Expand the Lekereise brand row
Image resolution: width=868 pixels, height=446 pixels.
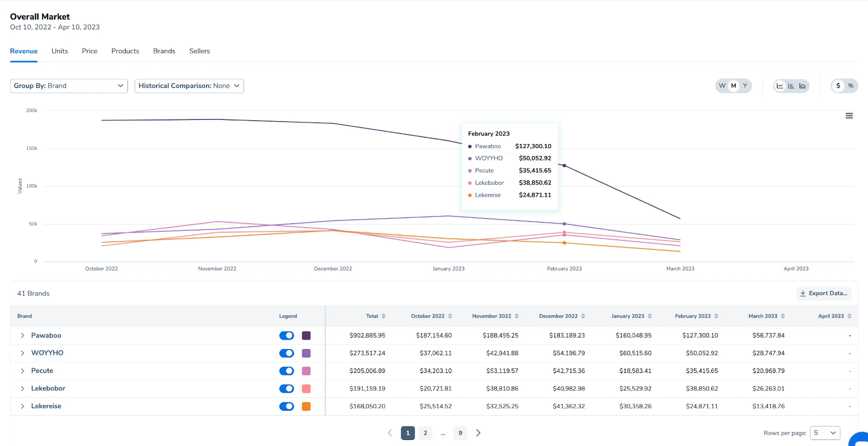click(x=22, y=406)
